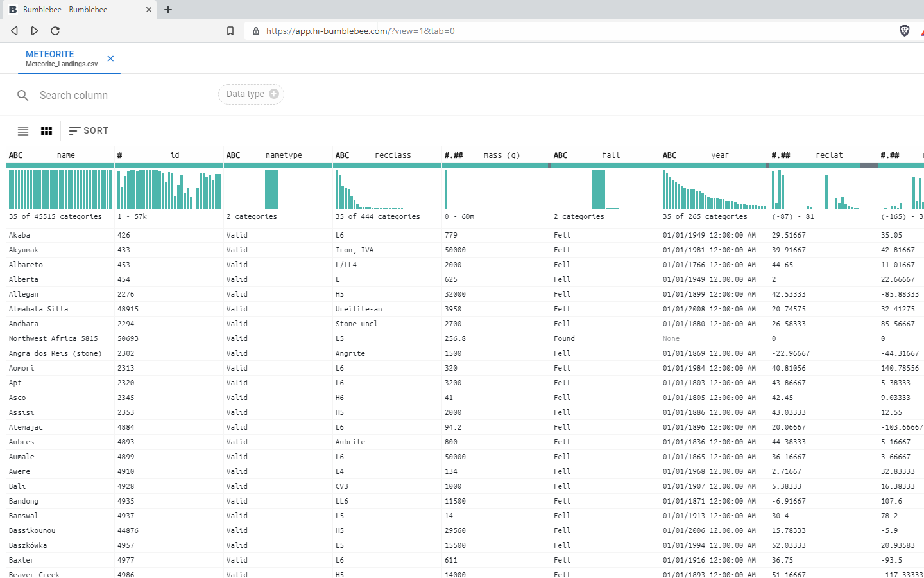This screenshot has width=924, height=578.
Task: Click the ABC type icon on the name column
Action: pyautogui.click(x=15, y=155)
